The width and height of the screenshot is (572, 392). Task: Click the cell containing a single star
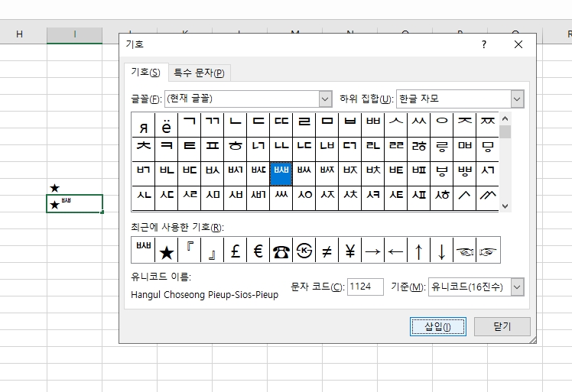pos(74,186)
